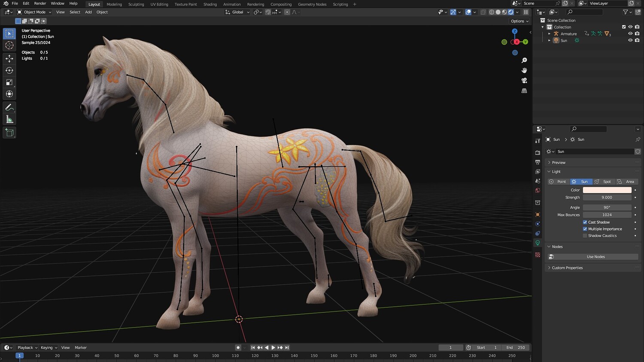Disable the Multiple Importance checkbox
This screenshot has height=362, width=644.
[585, 229]
